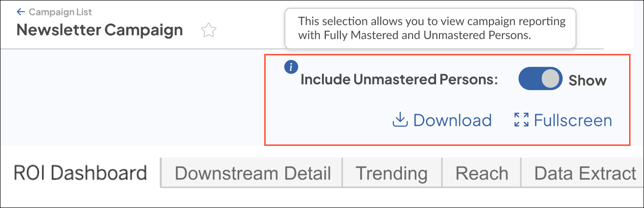
Task: Go to the Reach tab
Action: tap(482, 173)
